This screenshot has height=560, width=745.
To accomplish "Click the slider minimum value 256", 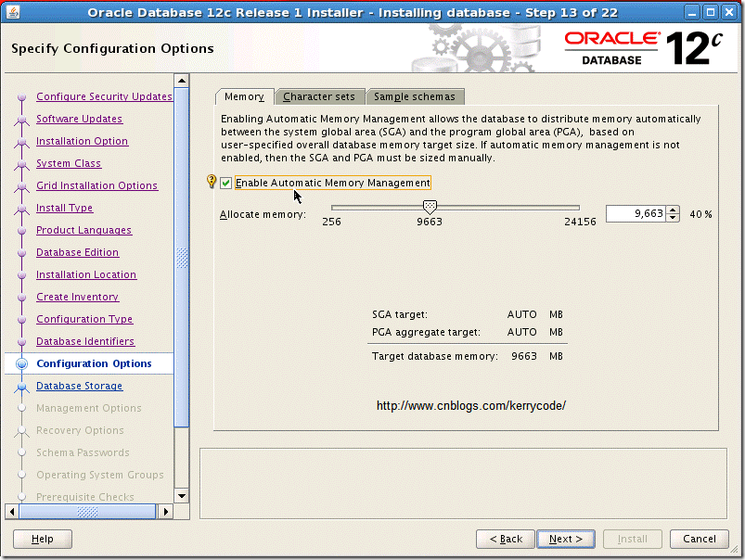I will pos(331,222).
